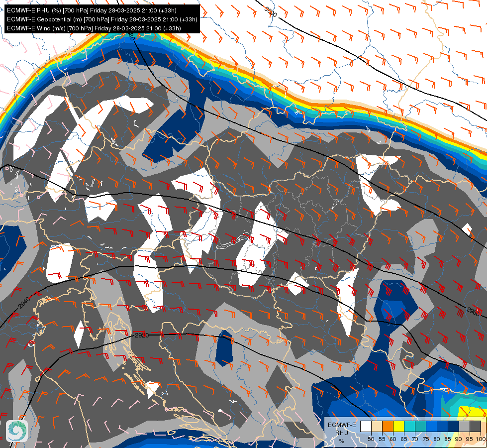Click the 2940 geopotential contour label
The image size is (487, 448).
click(24, 303)
